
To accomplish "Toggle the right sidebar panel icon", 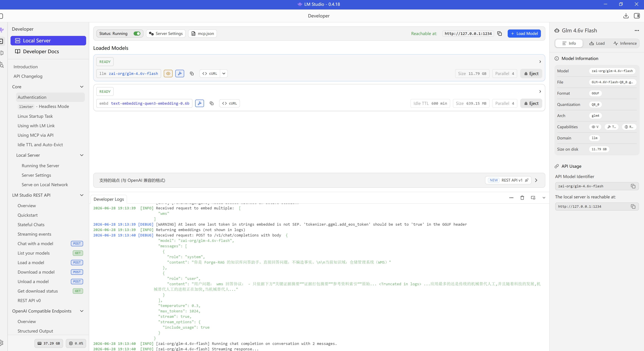I will click(x=637, y=16).
